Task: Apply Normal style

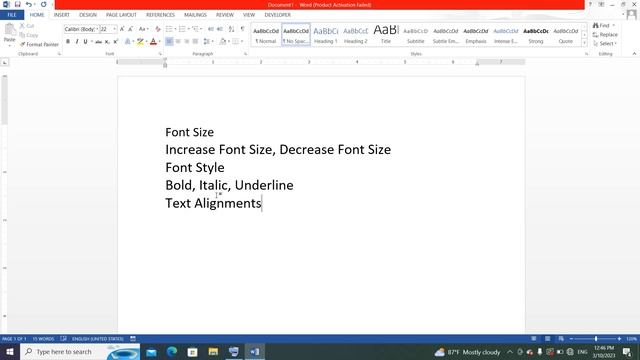Action: point(266,35)
